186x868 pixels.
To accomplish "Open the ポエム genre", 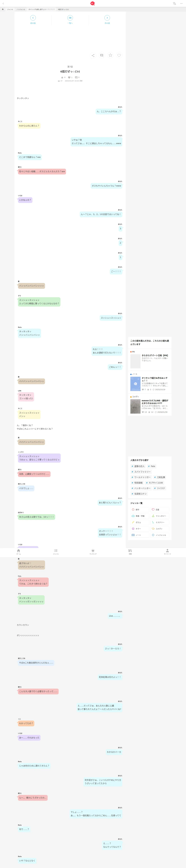I will point(140,522).
